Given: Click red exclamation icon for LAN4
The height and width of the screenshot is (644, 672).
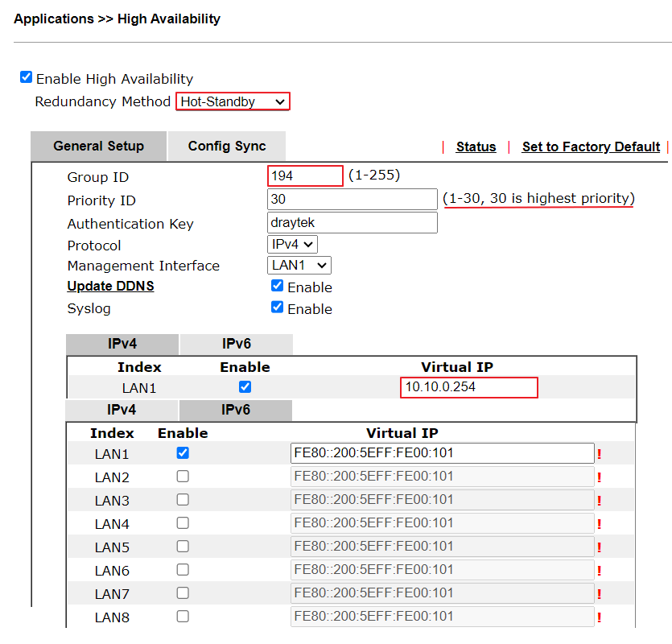Looking at the screenshot, I should (599, 524).
